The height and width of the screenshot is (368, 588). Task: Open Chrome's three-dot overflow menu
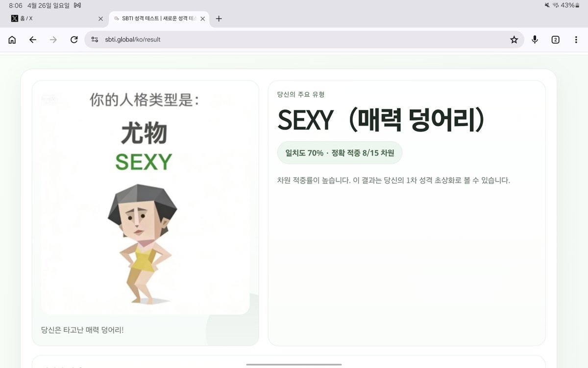click(x=576, y=40)
